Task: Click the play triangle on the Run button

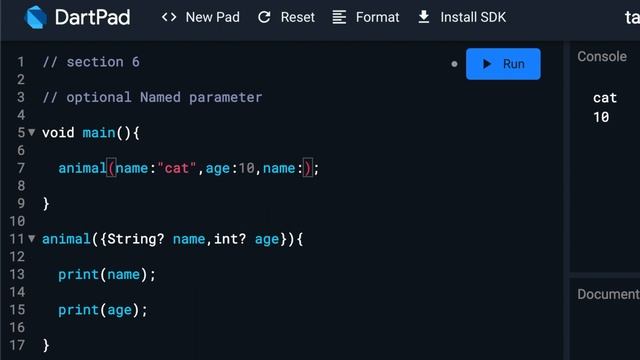Action: tap(487, 64)
